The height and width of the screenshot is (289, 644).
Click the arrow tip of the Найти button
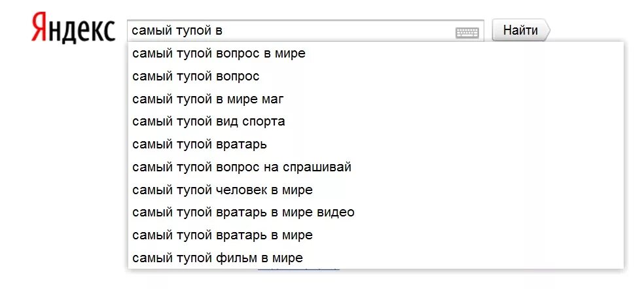546,30
